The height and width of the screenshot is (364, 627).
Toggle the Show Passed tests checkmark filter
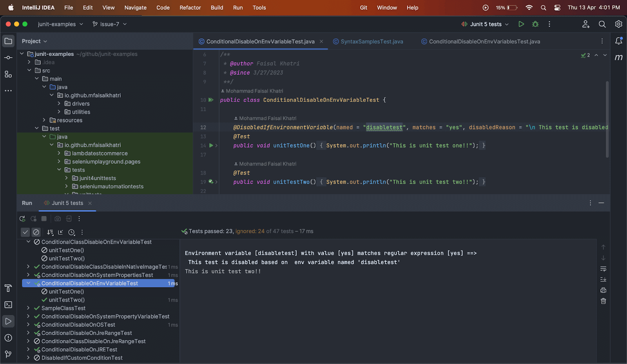[25, 232]
